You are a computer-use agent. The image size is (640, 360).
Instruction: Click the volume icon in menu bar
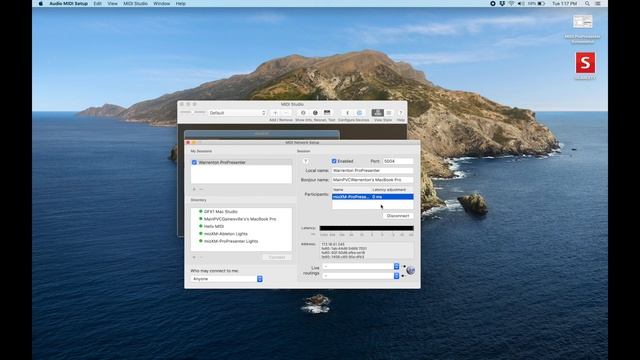pos(521,4)
